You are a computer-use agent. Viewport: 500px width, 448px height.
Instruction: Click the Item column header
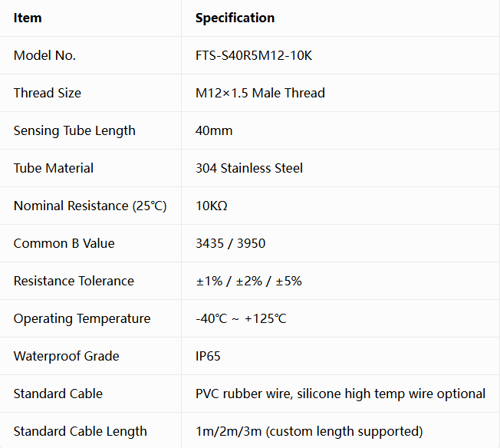[28, 18]
